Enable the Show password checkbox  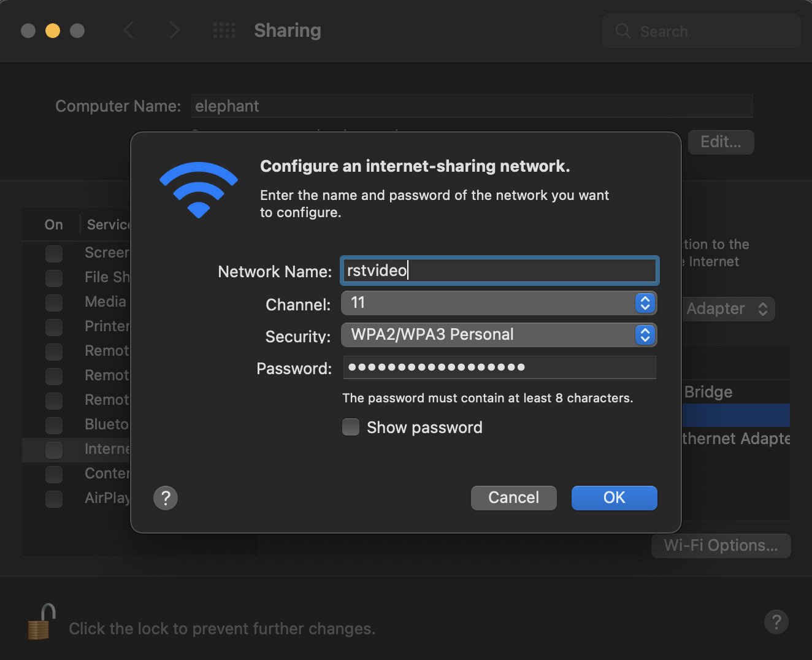(350, 427)
